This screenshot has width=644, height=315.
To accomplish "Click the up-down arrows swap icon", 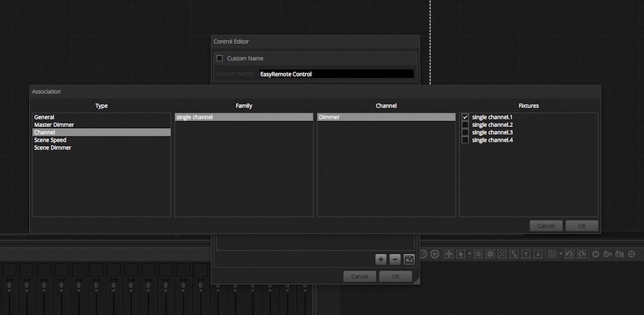I will click(x=514, y=254).
